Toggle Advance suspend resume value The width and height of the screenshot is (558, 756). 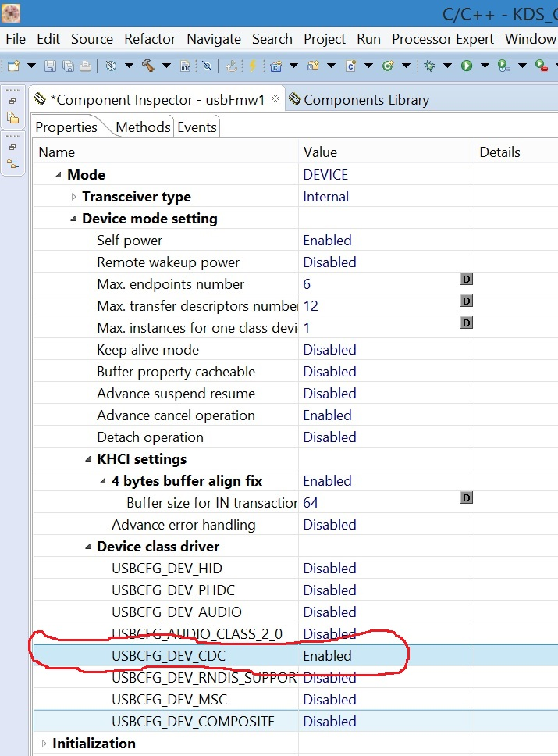[x=329, y=393]
